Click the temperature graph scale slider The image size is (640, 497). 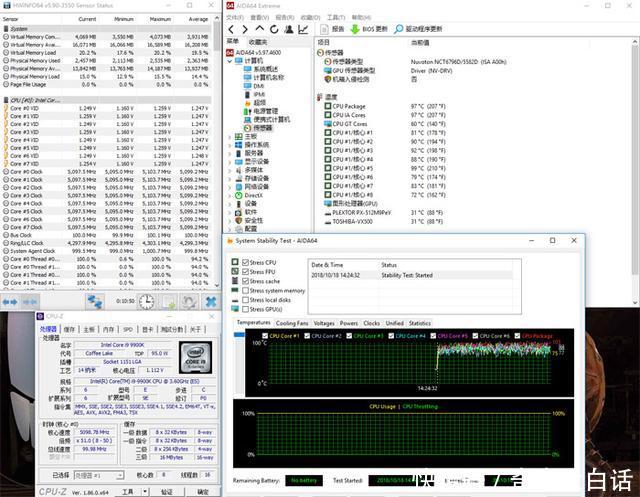239,335
